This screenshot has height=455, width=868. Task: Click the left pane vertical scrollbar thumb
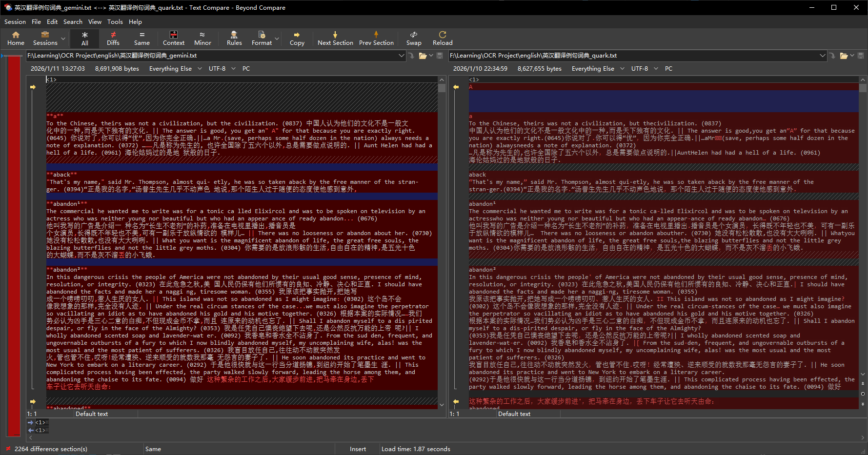pyautogui.click(x=442, y=88)
